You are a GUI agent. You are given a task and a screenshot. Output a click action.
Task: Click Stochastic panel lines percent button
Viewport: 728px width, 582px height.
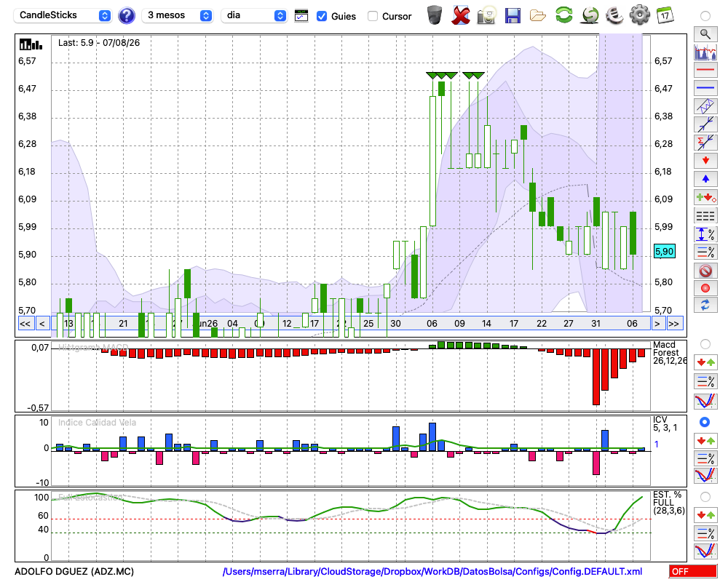(x=705, y=533)
